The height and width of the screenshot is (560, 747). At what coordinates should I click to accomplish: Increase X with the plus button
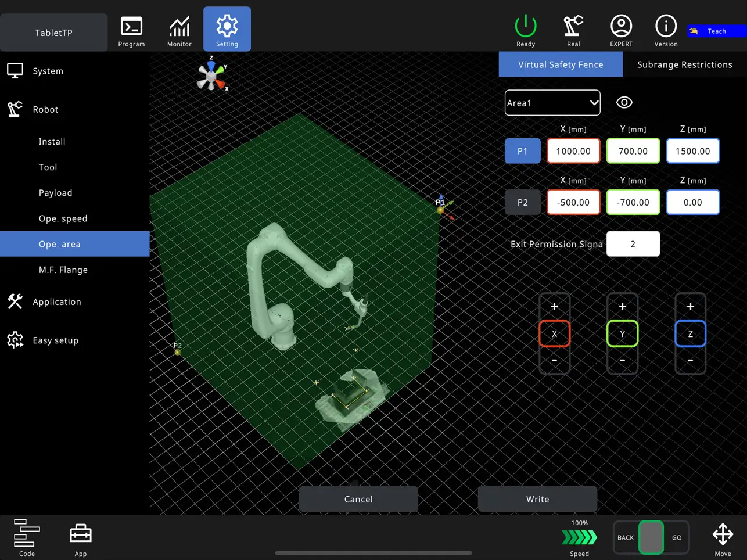(x=555, y=307)
